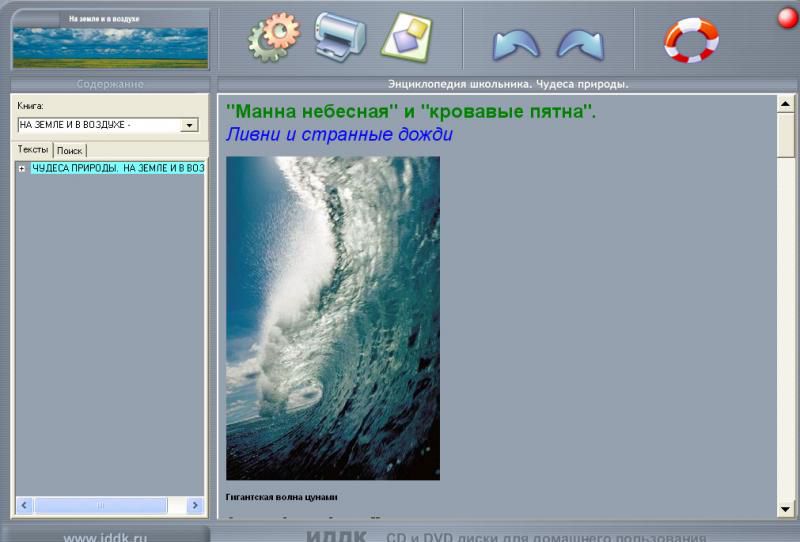800x542 pixels.
Task: Click the printer icon to print
Action: (340, 36)
